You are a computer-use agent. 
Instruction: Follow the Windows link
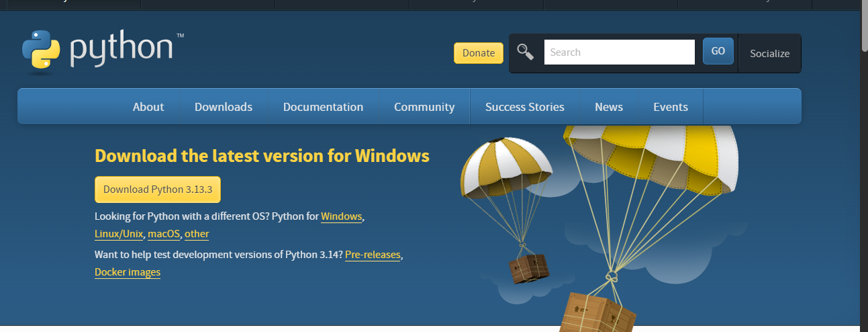coord(342,216)
